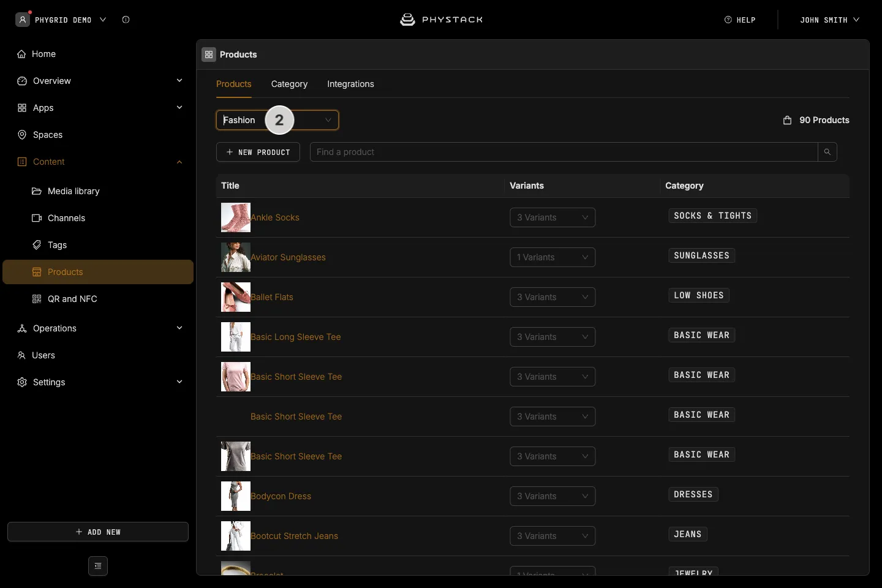Screen dimensions: 882x588
Task: Click the search magnifier icon
Action: pos(827,152)
